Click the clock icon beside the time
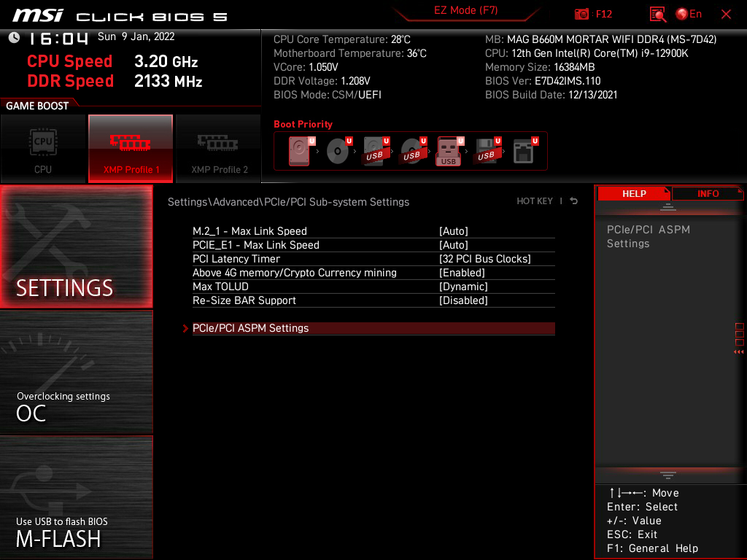Screen dimensions: 747x560 pyautogui.click(x=15, y=38)
